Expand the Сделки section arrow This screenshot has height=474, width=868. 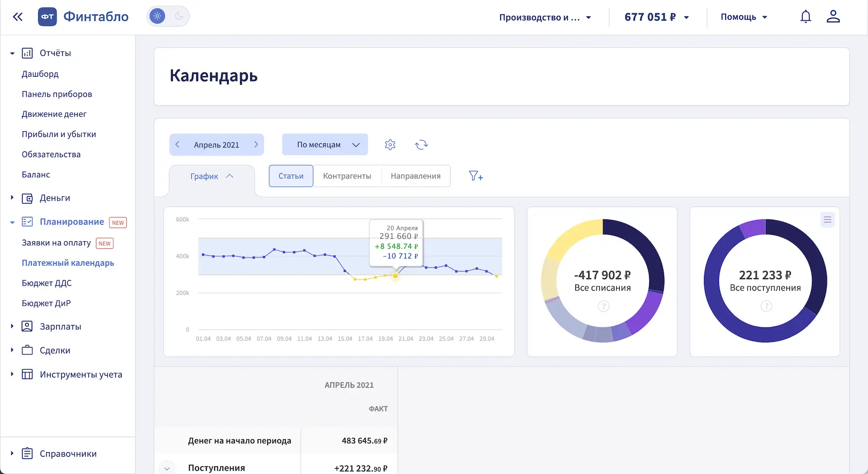pyautogui.click(x=13, y=350)
